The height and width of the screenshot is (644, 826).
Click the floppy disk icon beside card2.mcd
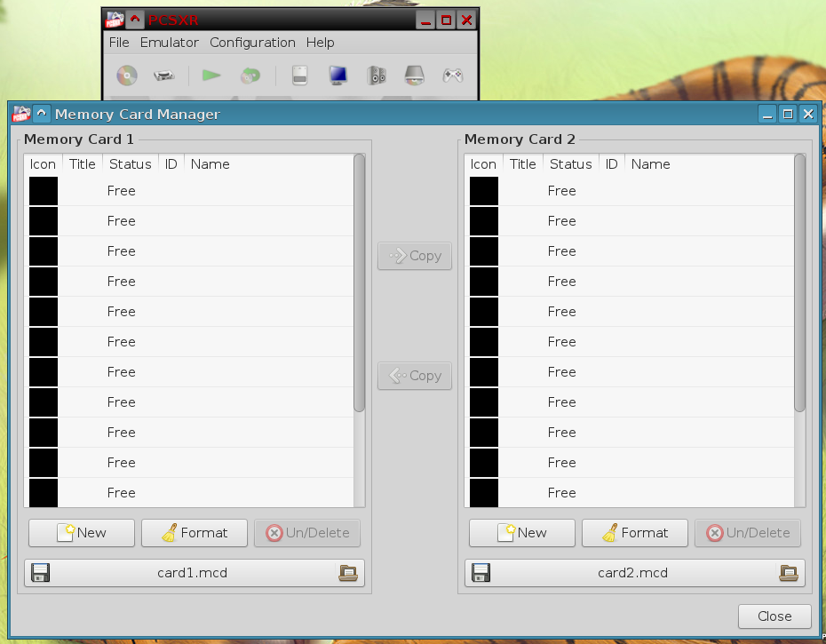(481, 572)
